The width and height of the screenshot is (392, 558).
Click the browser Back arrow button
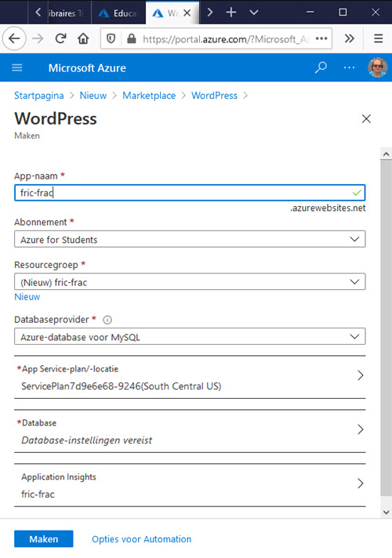click(x=14, y=38)
